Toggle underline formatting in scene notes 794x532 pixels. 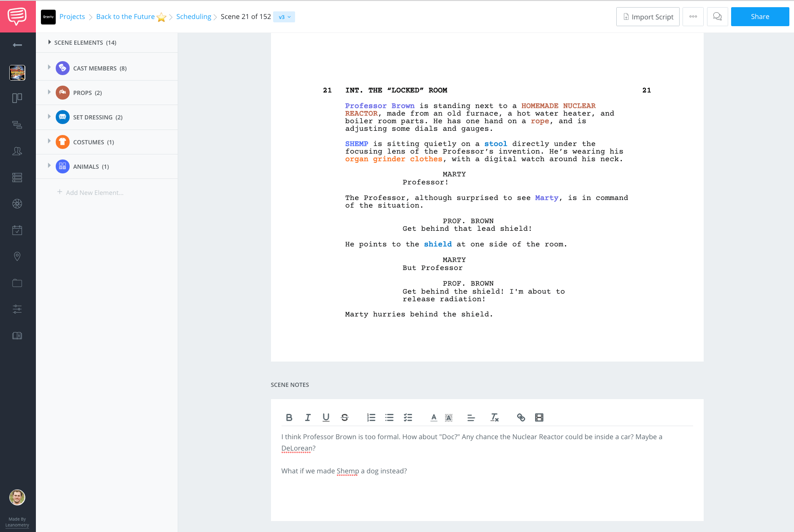[326, 418]
